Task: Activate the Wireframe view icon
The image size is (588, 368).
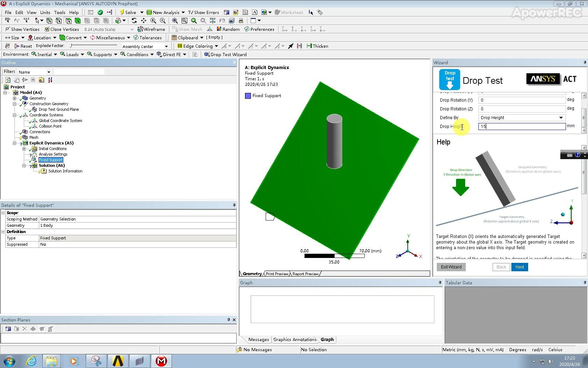Action: point(152,29)
